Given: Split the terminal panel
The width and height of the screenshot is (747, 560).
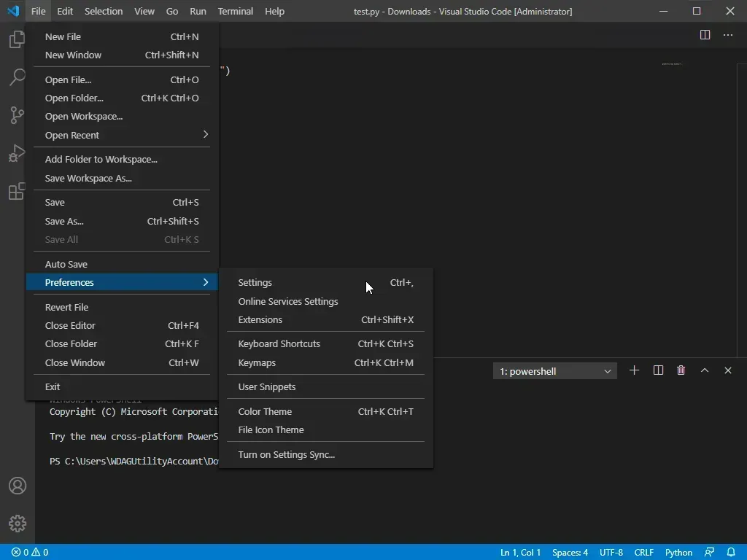Looking at the screenshot, I should pos(658,370).
